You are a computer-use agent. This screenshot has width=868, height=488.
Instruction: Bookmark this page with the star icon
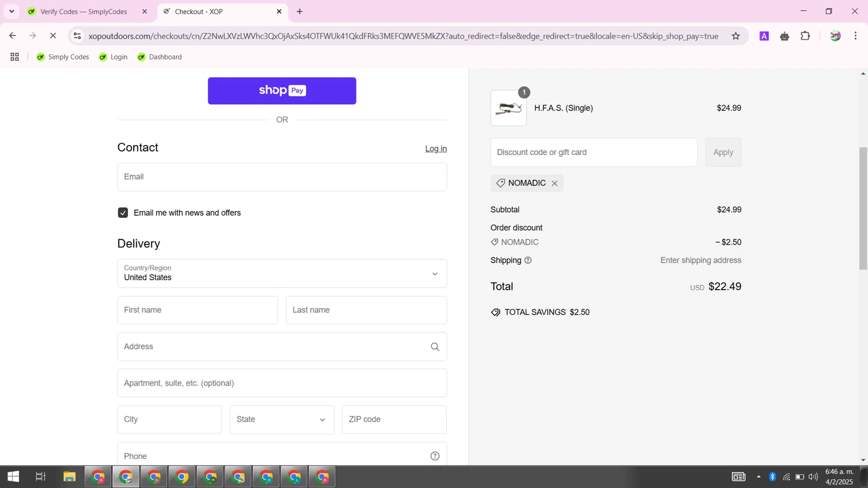[735, 36]
